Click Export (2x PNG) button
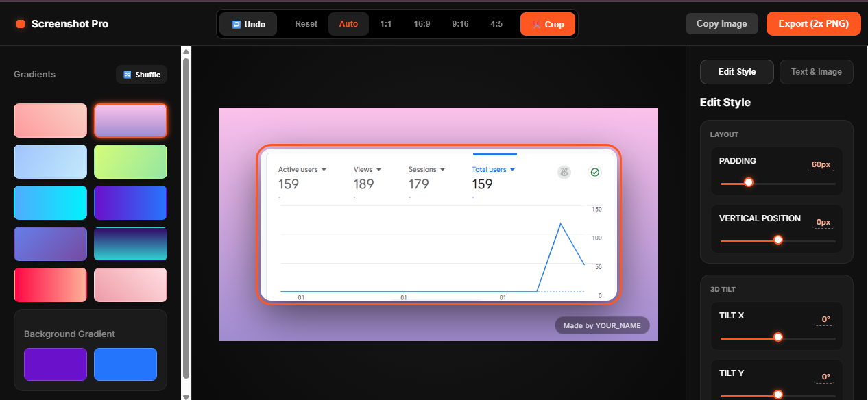This screenshot has height=400, width=868. pos(813,23)
